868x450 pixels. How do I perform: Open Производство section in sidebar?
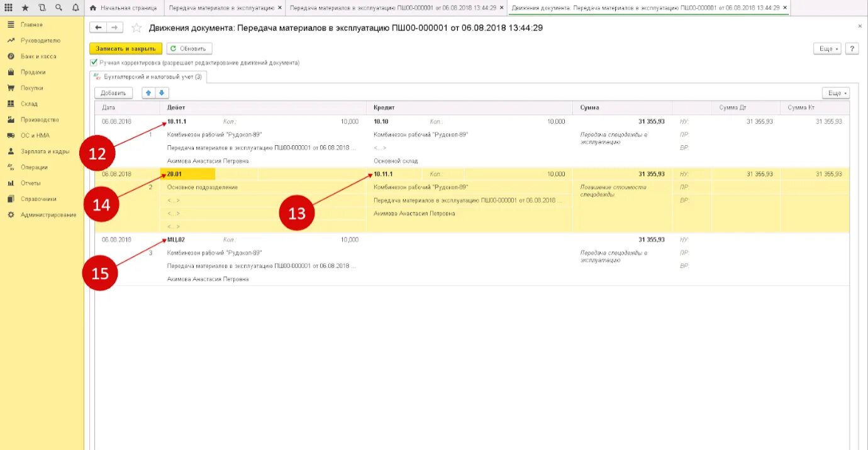point(40,119)
